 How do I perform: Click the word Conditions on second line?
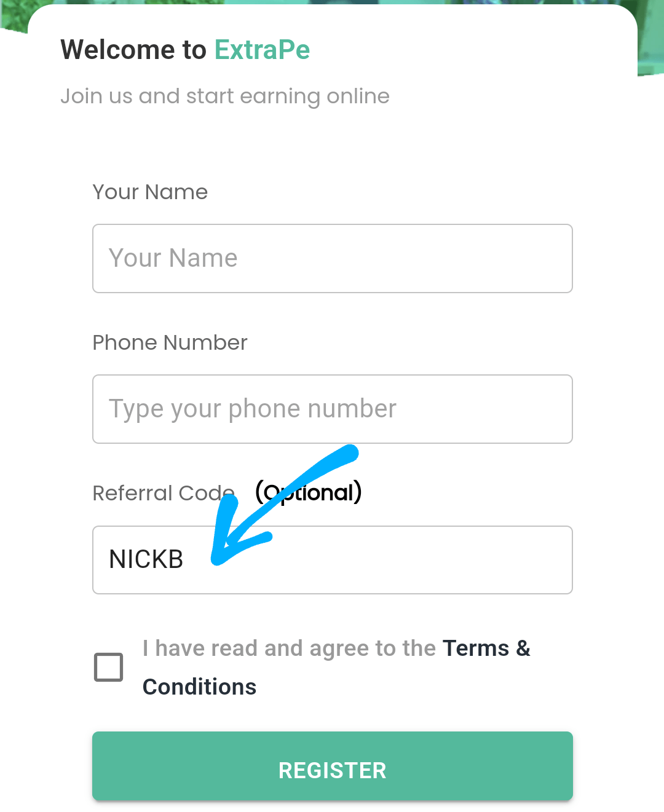(x=199, y=687)
